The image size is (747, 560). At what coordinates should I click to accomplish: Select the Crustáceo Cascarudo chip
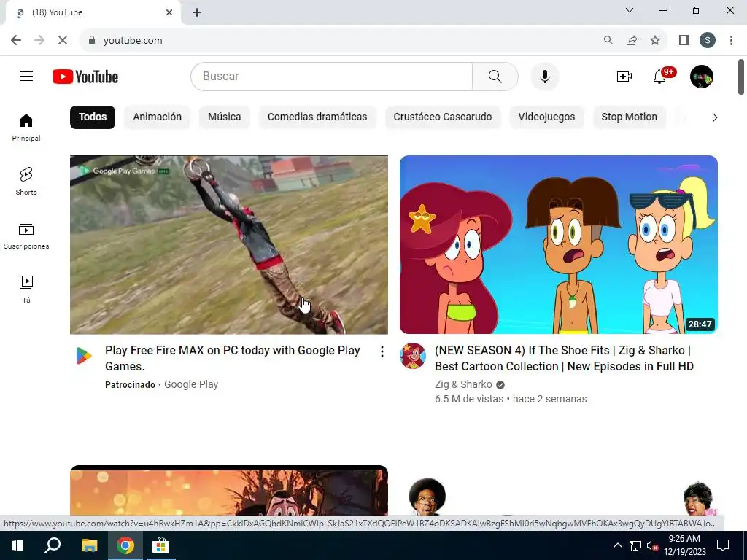pyautogui.click(x=443, y=117)
